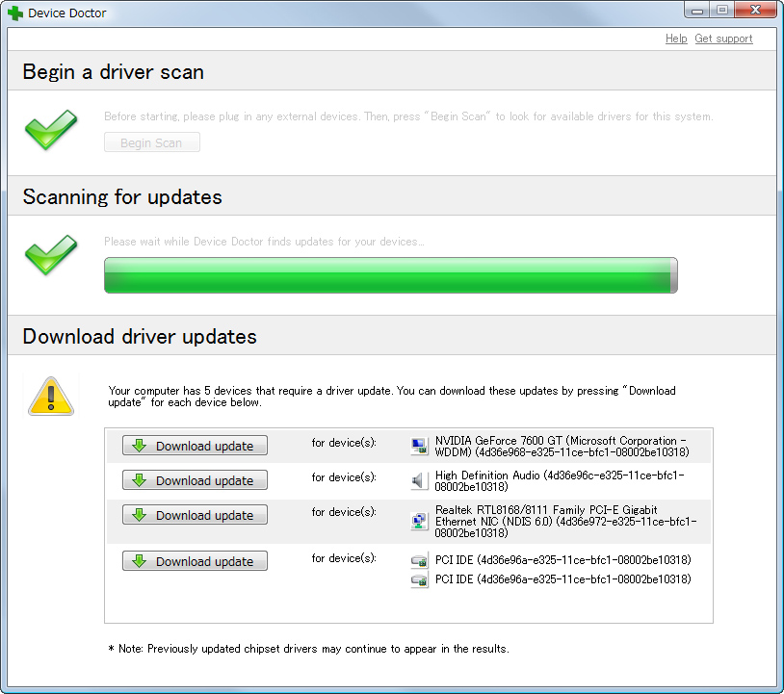Download update for NVIDIA GeForce 7600 GT
The width and height of the screenshot is (784, 694).
[195, 445]
